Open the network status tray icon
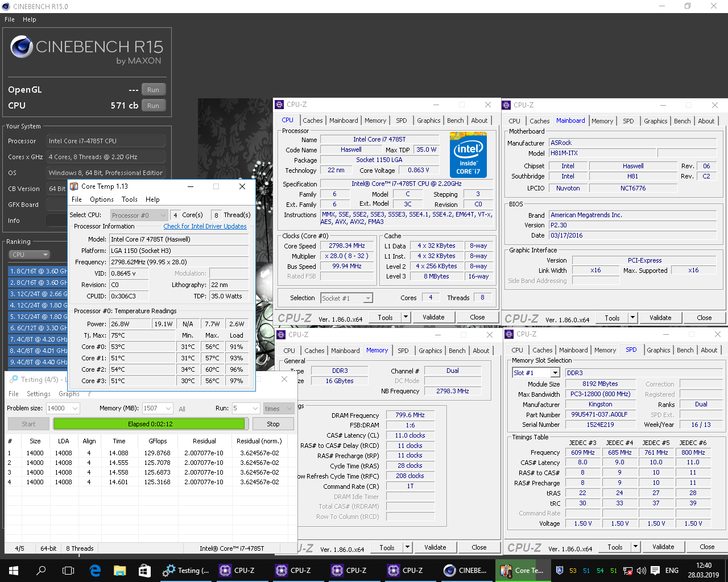Viewport: 728px width, 582px height. click(x=628, y=571)
